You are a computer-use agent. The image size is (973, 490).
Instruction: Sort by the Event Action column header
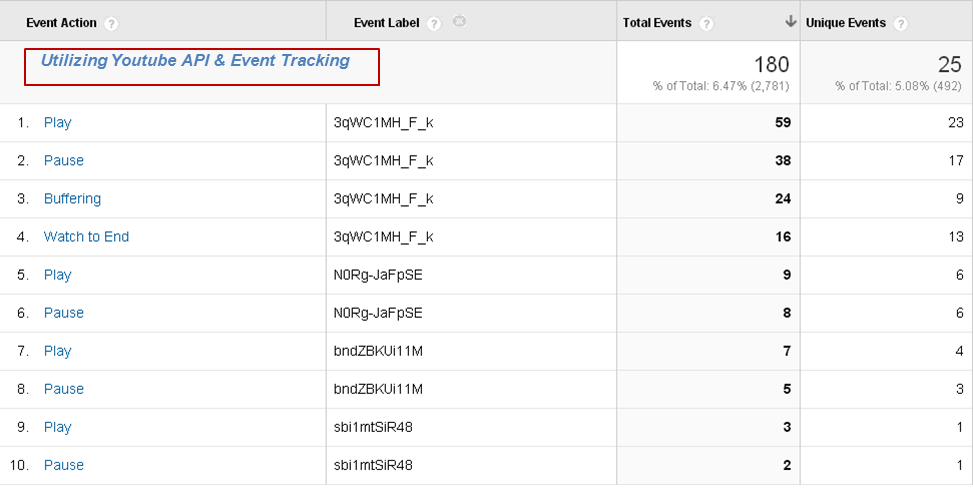(61, 23)
